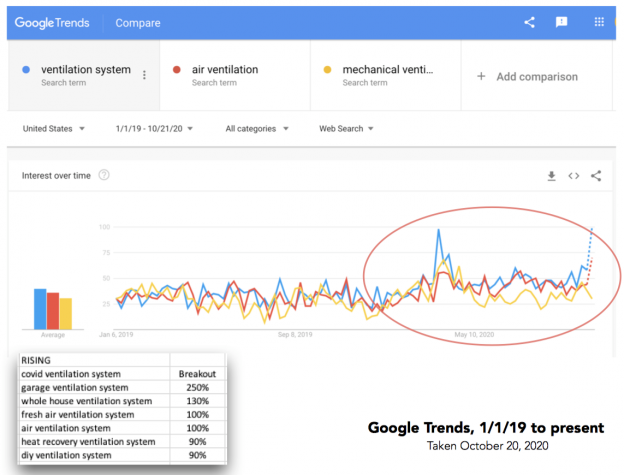The image size is (624, 475).
Task: Open ventilation system term options menu
Action: pyautogui.click(x=144, y=75)
